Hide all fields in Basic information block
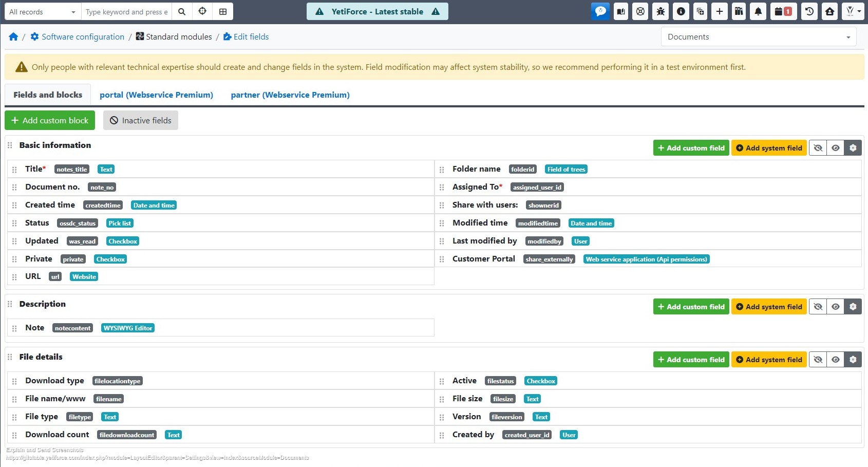 (x=818, y=147)
